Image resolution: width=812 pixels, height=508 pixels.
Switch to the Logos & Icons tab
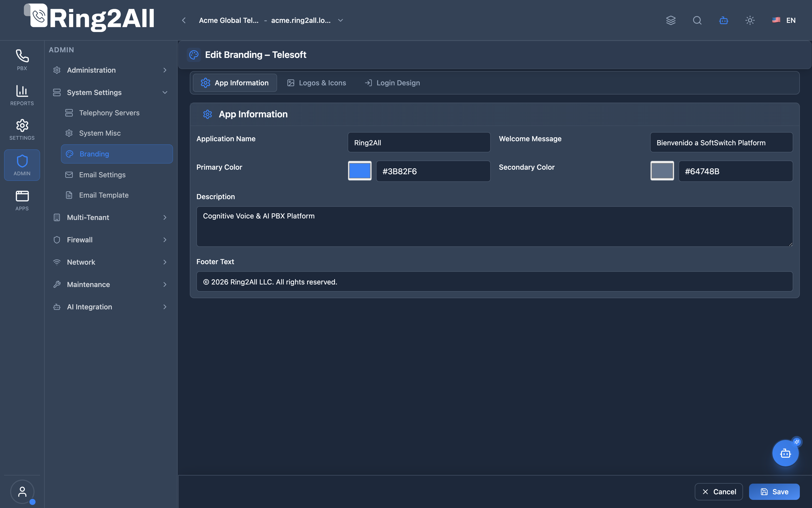point(317,83)
